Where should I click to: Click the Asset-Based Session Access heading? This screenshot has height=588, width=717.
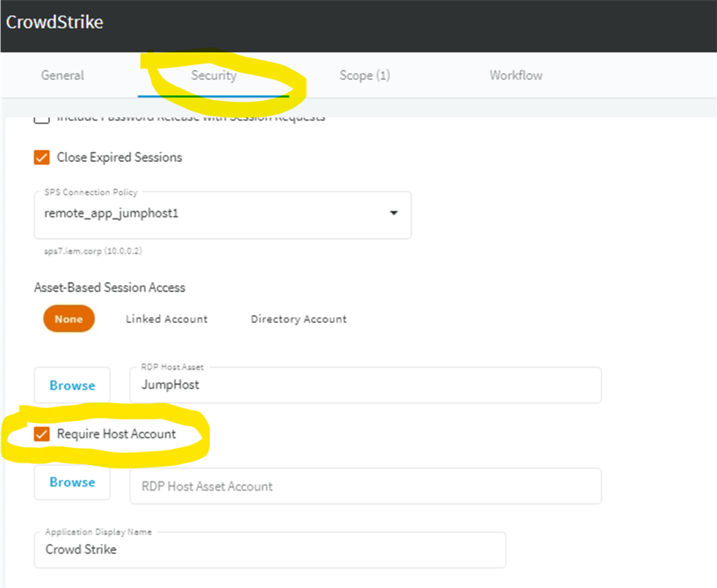[110, 287]
